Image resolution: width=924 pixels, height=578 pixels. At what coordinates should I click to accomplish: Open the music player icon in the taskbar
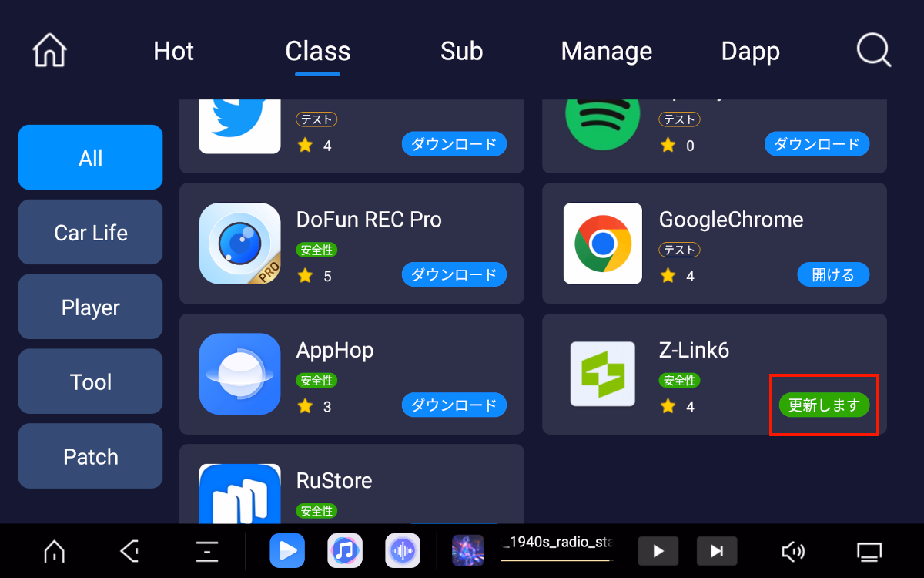click(344, 550)
